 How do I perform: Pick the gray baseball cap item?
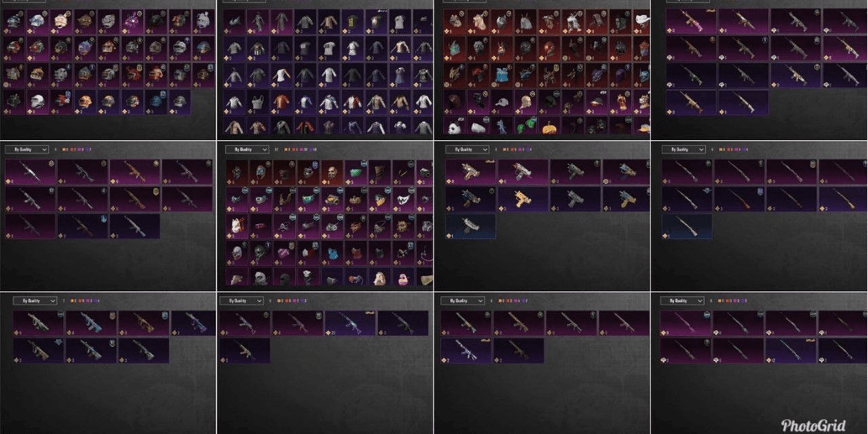pos(503,102)
